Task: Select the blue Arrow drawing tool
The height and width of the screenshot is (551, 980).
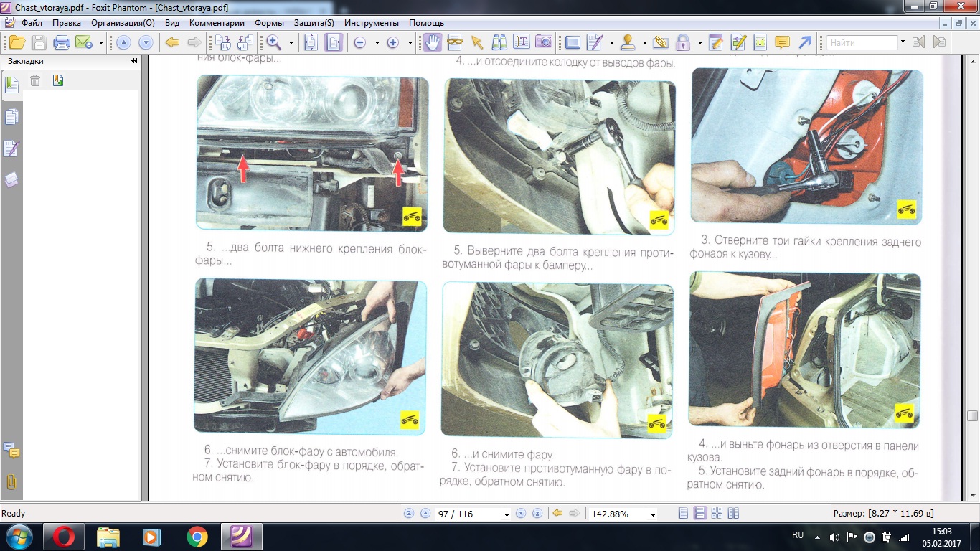Action: pos(804,42)
